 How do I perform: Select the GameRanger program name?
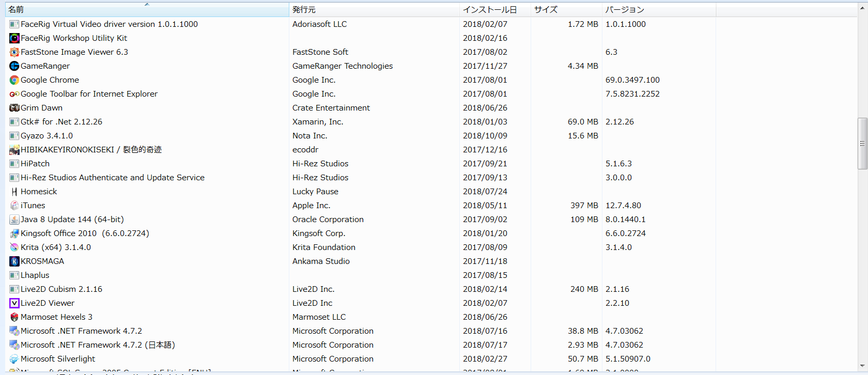[45, 66]
